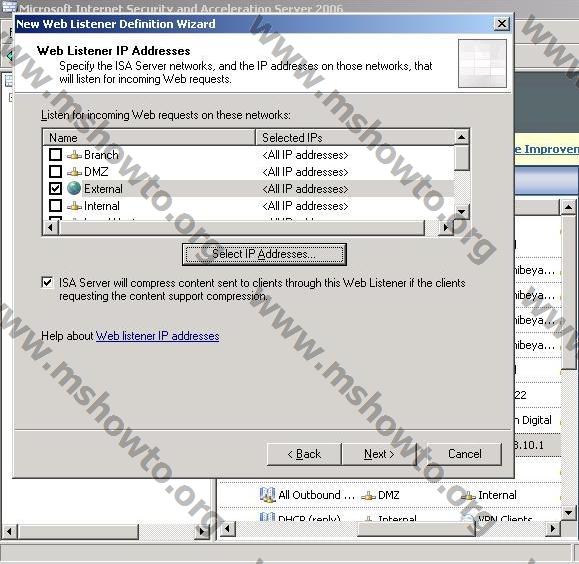
Task: Click Next to continue the wizard
Action: 379,454
